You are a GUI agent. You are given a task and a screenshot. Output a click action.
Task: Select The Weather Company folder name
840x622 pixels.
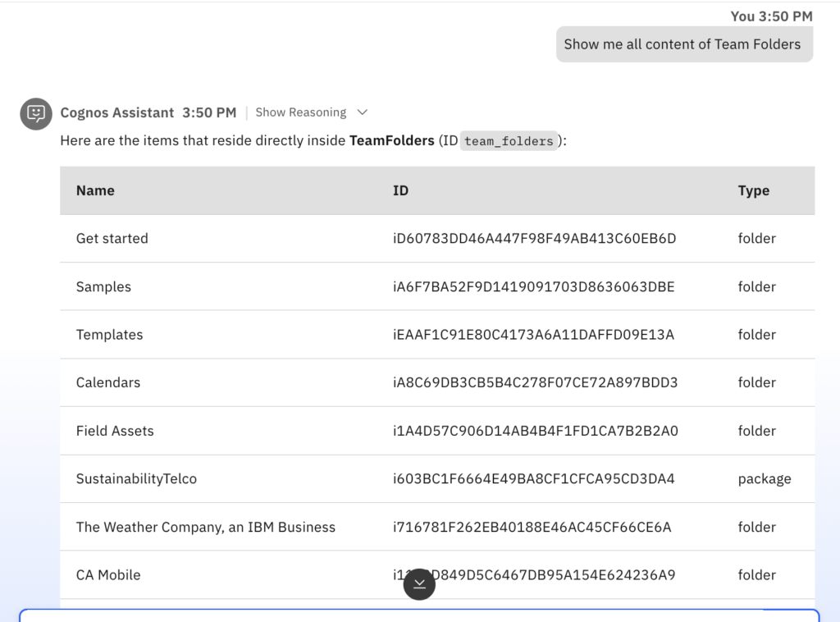click(x=206, y=527)
